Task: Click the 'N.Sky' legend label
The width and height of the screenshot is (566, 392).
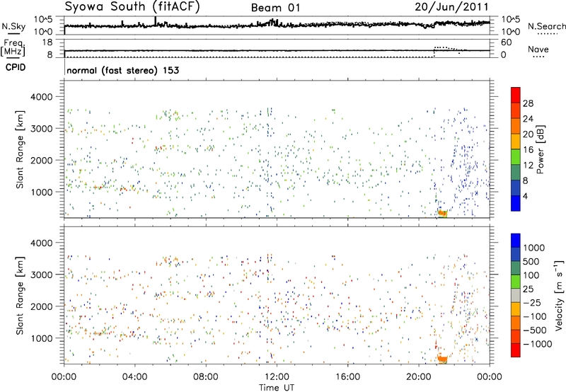Action: click(x=13, y=26)
